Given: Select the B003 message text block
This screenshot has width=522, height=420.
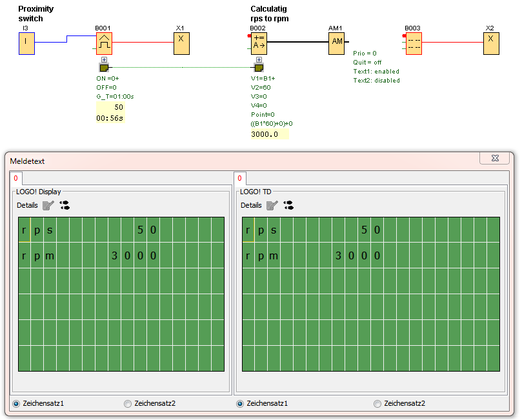Looking at the screenshot, I should click(413, 44).
